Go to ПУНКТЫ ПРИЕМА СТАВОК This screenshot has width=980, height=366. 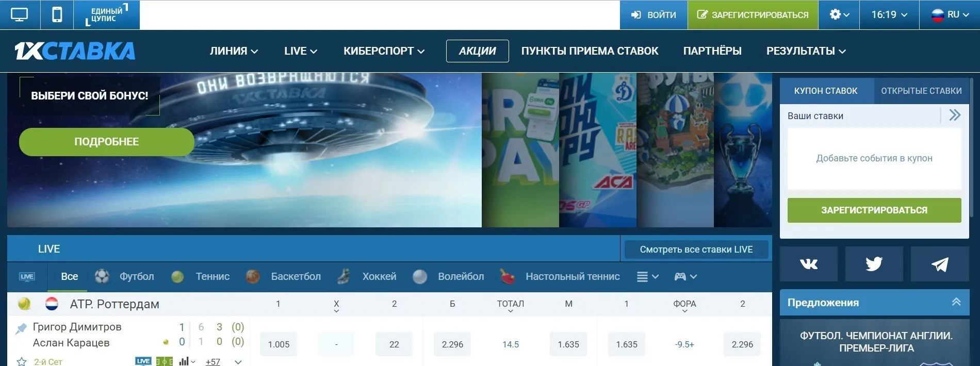[590, 51]
